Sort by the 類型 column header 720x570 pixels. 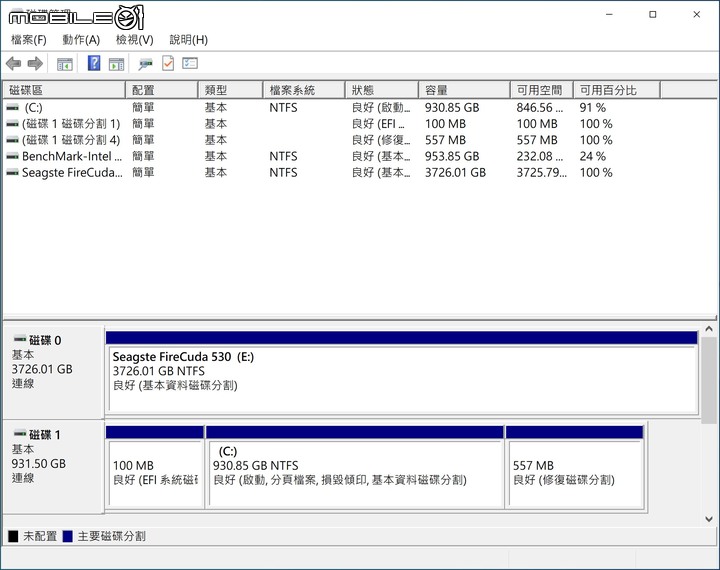(x=231, y=90)
